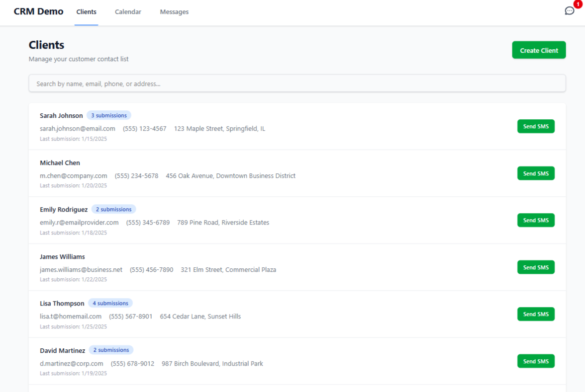The width and height of the screenshot is (585, 392).
Task: Send SMS to Michael Chen
Action: tap(536, 173)
